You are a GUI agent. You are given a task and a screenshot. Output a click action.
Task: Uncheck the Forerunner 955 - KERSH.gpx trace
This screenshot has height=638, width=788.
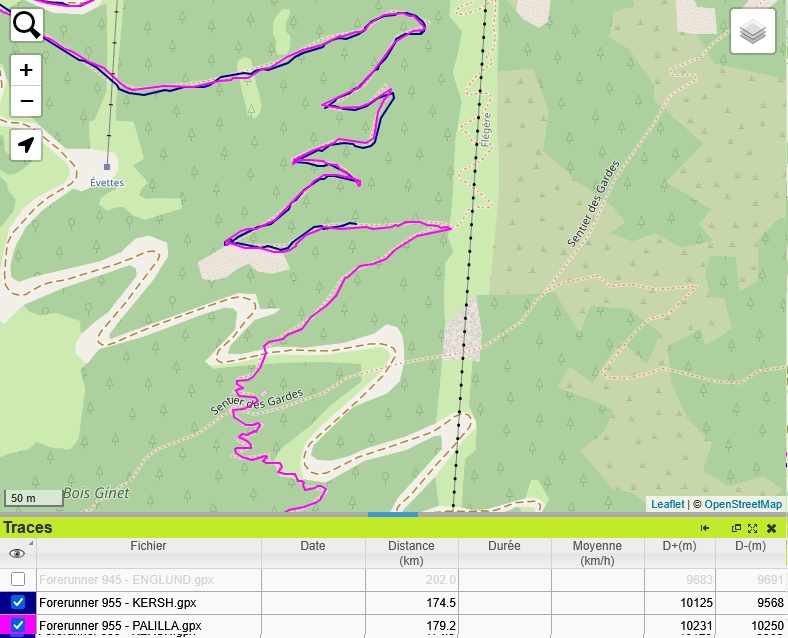(x=18, y=603)
